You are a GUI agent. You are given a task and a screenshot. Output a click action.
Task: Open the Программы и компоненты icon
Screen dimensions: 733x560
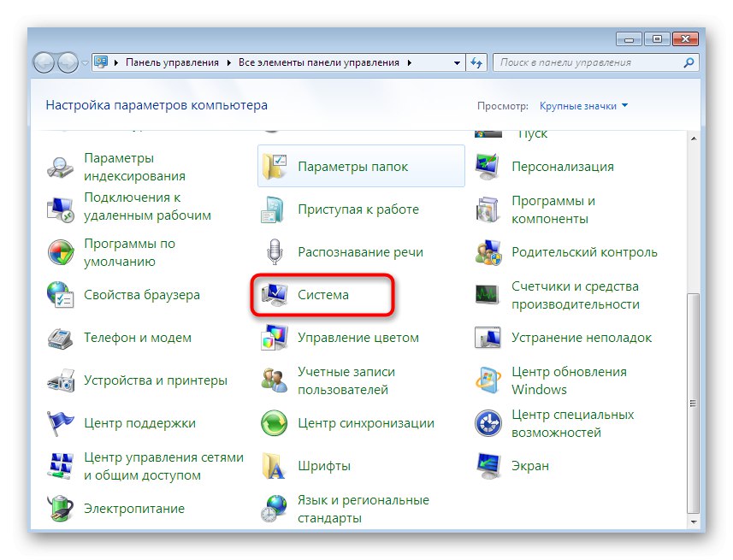pyautogui.click(x=488, y=209)
